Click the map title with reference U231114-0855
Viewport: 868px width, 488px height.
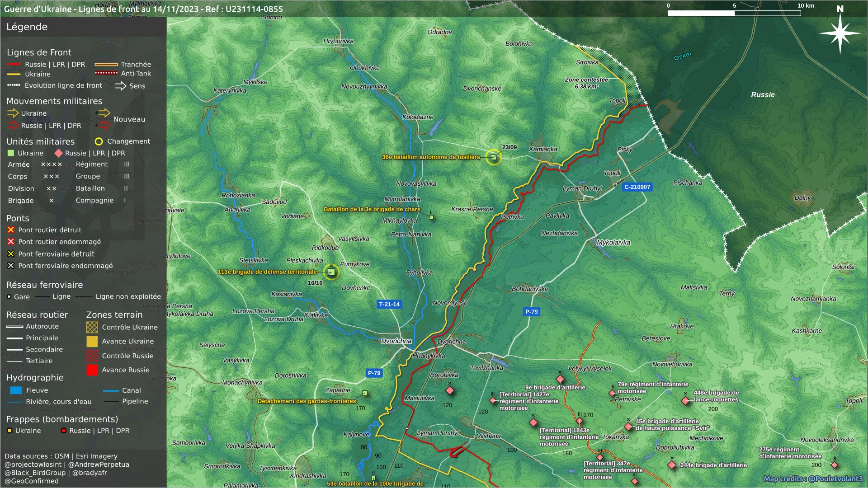(143, 9)
